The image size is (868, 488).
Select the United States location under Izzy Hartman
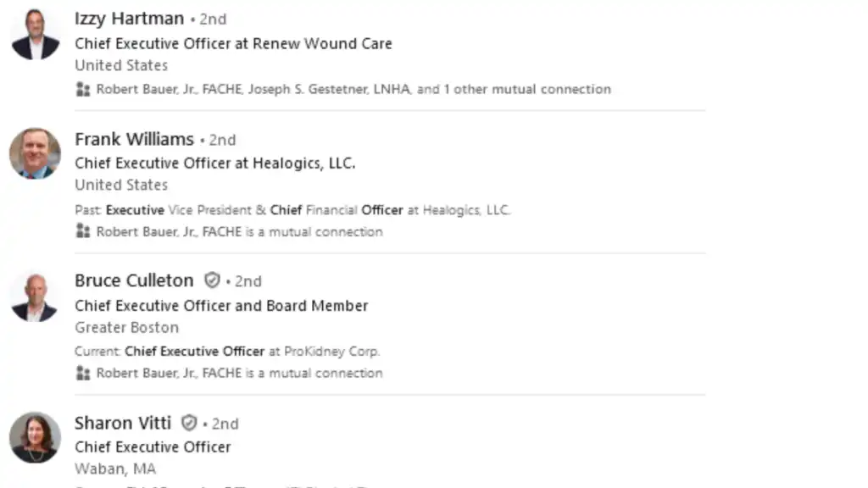120,65
